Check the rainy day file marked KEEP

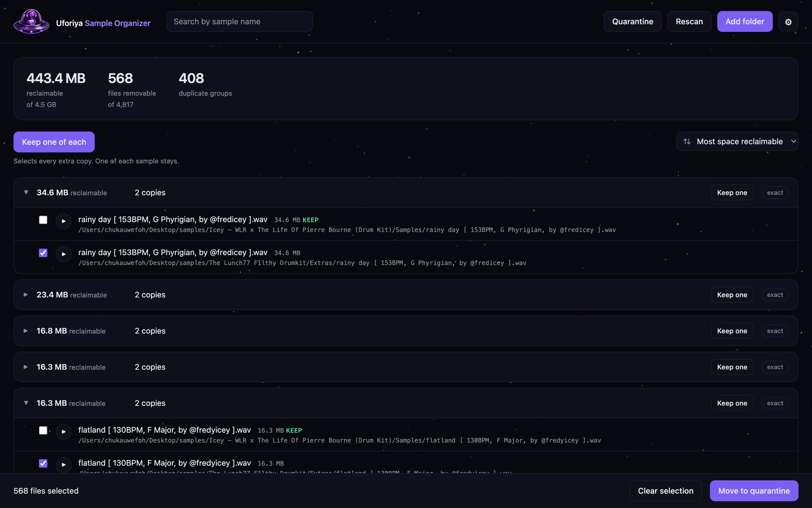(43, 220)
